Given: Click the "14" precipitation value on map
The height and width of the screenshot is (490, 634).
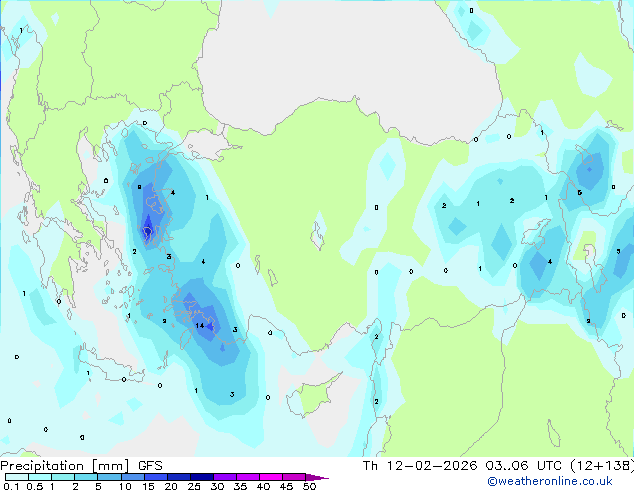Looking at the screenshot, I should tap(200, 325).
